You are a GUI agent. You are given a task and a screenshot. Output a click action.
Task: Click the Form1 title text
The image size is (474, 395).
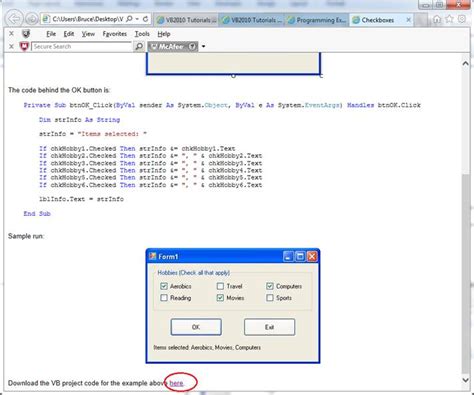click(168, 256)
